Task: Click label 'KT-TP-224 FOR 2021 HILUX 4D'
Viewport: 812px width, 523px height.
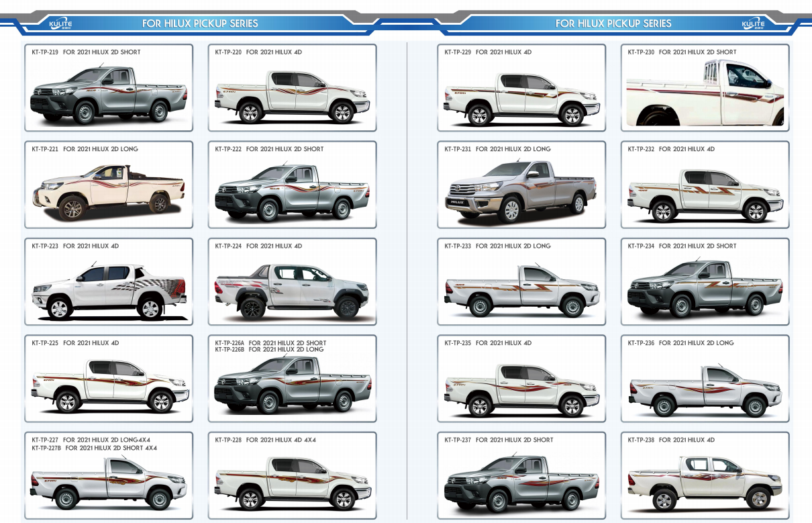Action: (x=258, y=246)
